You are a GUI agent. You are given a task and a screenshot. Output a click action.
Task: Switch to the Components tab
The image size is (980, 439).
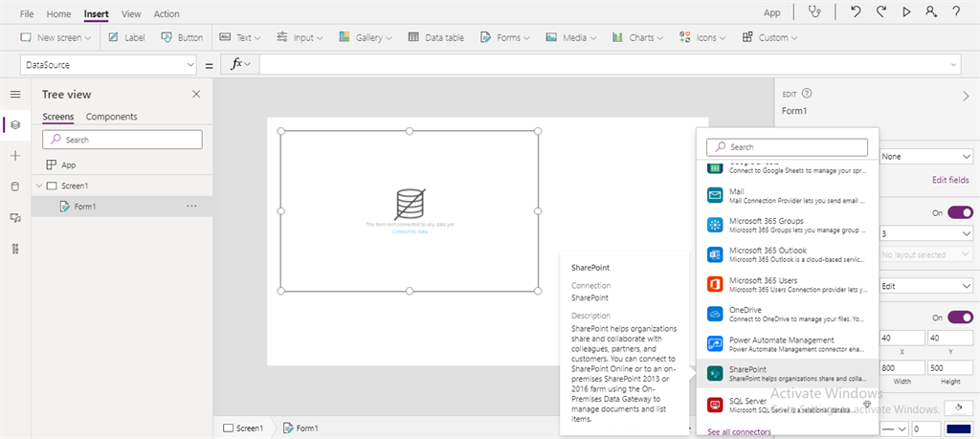111,116
